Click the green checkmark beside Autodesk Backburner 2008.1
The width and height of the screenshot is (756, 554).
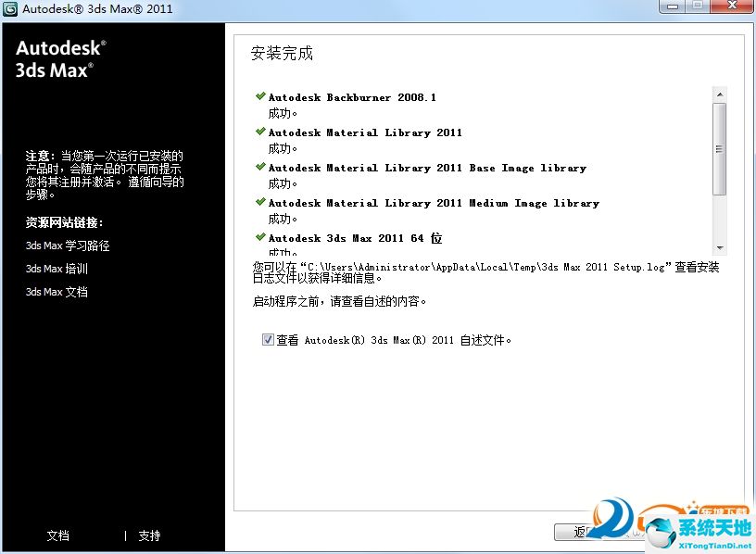260,96
